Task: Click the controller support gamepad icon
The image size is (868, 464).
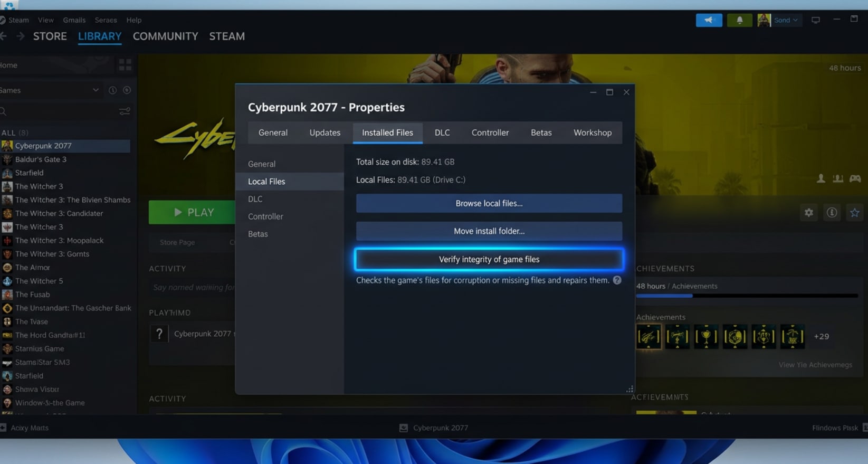Action: pos(855,179)
